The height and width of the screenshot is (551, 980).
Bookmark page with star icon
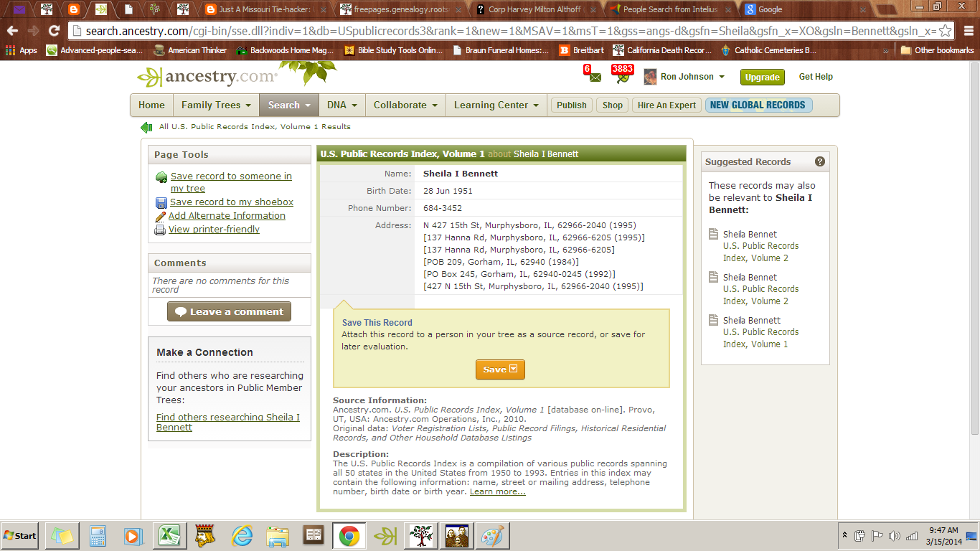tap(945, 31)
